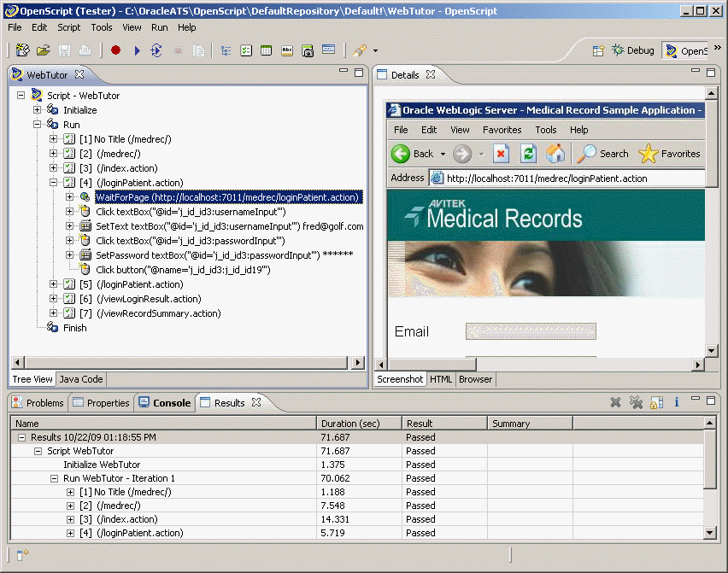Click the Open Perspective icon
728x573 pixels.
point(598,51)
